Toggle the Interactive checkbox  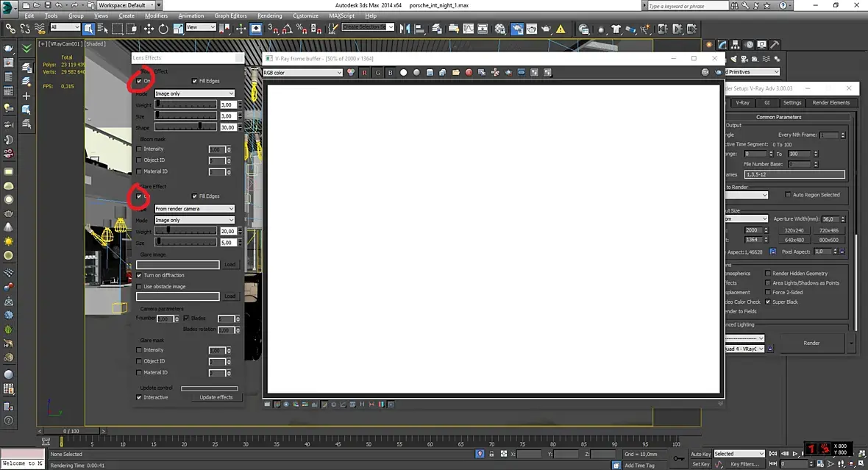pyautogui.click(x=139, y=397)
